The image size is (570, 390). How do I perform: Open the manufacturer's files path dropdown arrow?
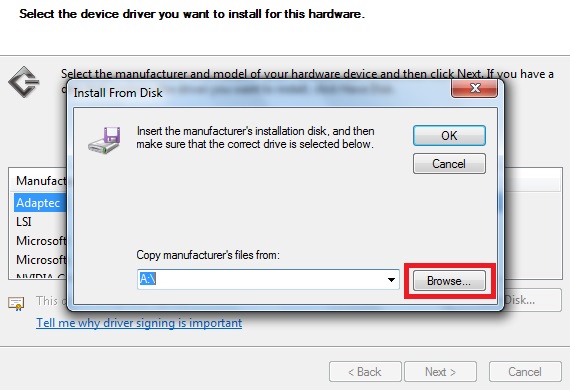point(391,280)
